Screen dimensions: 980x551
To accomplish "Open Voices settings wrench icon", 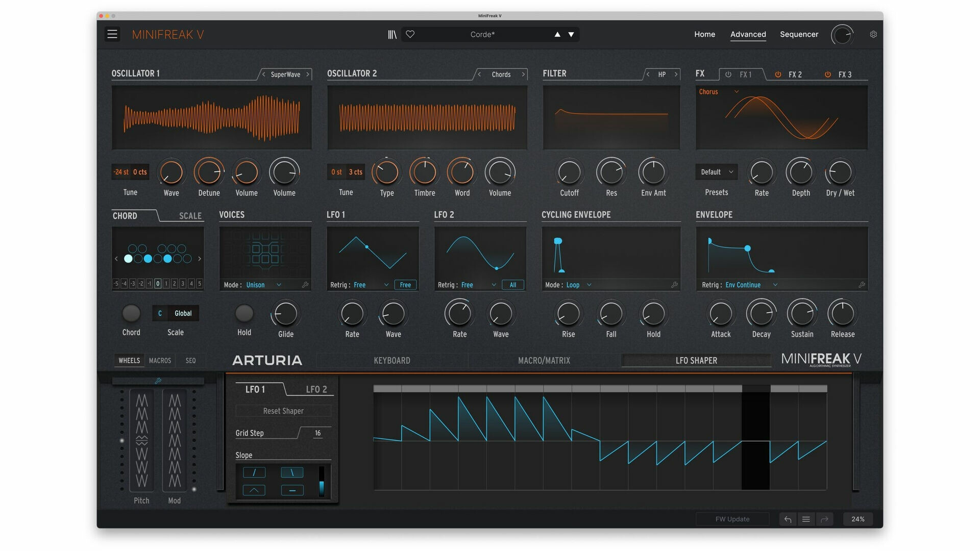I will coord(305,285).
